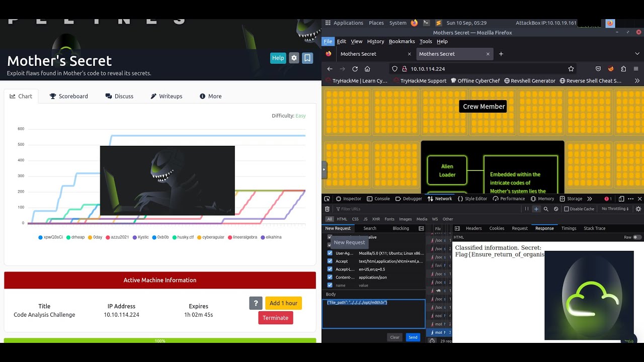Screen dimensions: 644x362
Task: Toggle the drheap legend color dot
Action: pyautogui.click(x=68, y=237)
